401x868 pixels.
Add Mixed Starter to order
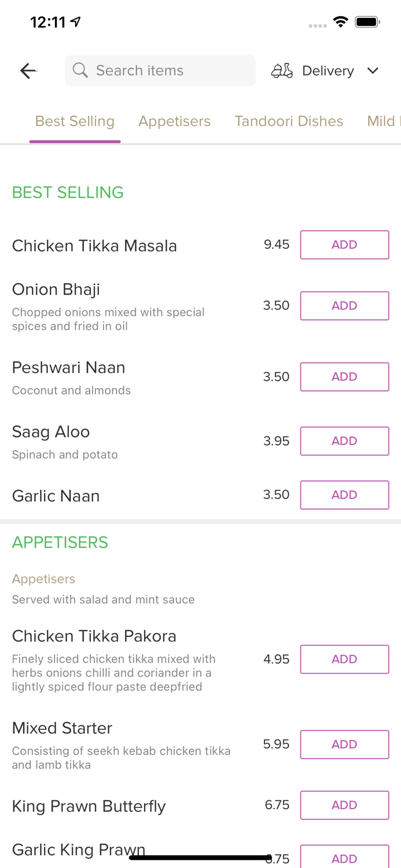point(344,744)
